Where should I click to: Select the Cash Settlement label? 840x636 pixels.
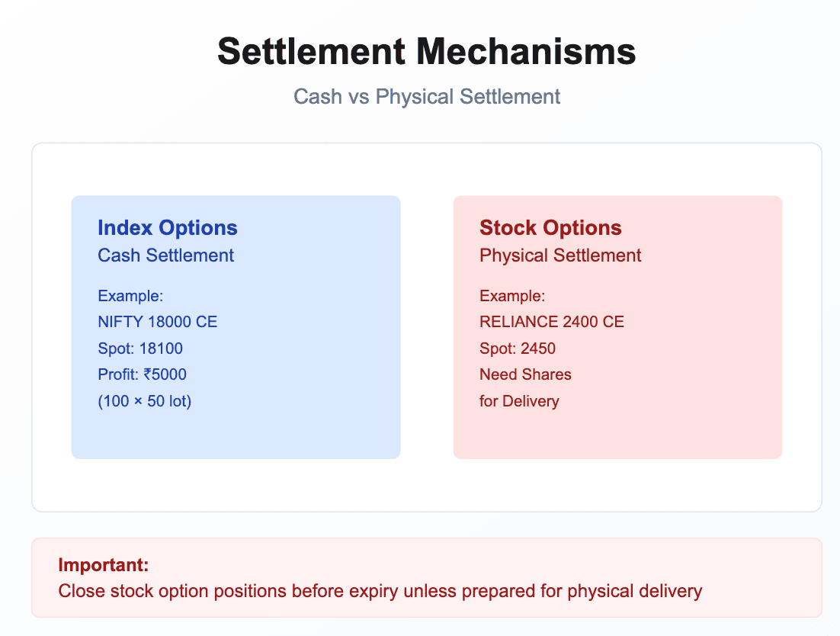[165, 255]
